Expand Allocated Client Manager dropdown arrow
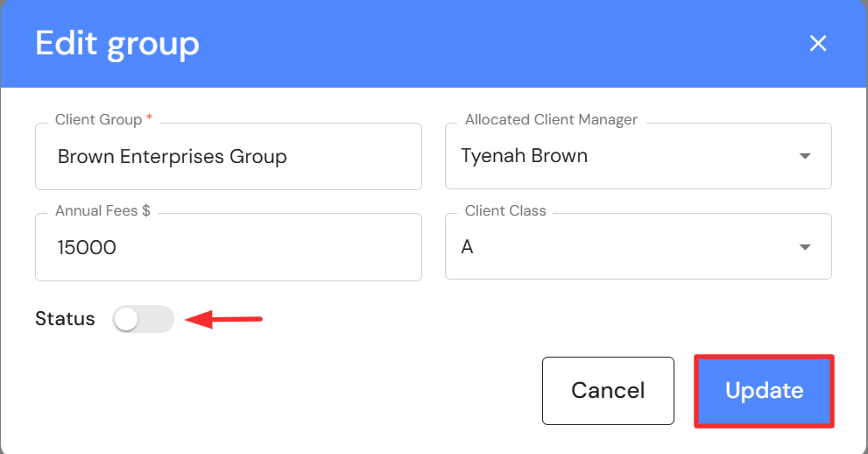 [805, 157]
